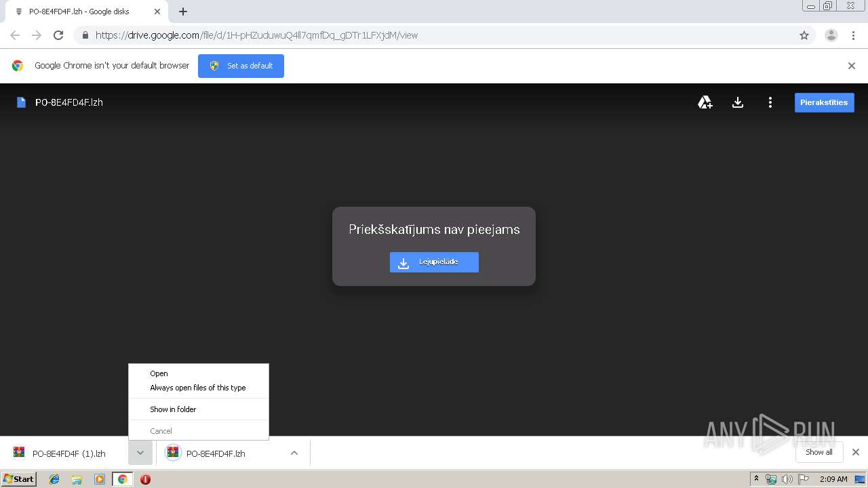Close the PO-8E4FD4F.lzh browser tab
The height and width of the screenshot is (488, 868).
click(157, 12)
